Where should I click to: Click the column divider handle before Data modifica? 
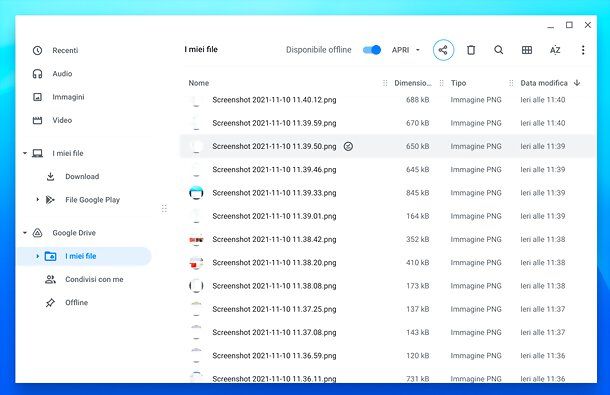(511, 83)
